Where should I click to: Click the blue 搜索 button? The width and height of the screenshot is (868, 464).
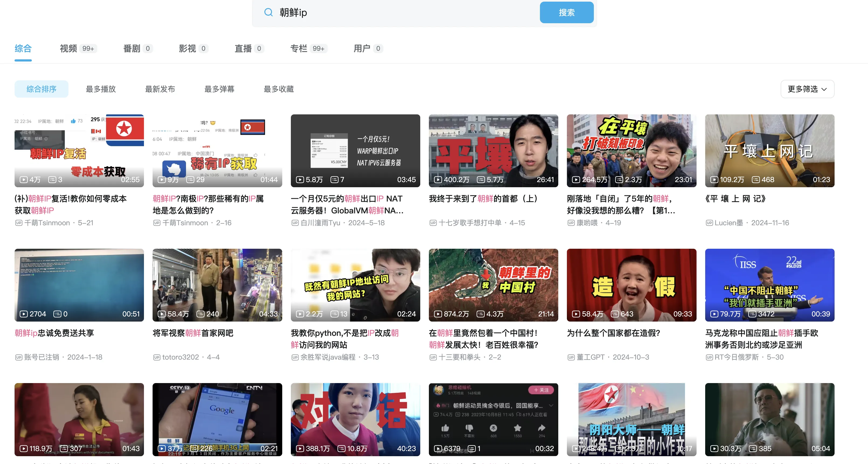click(x=566, y=12)
